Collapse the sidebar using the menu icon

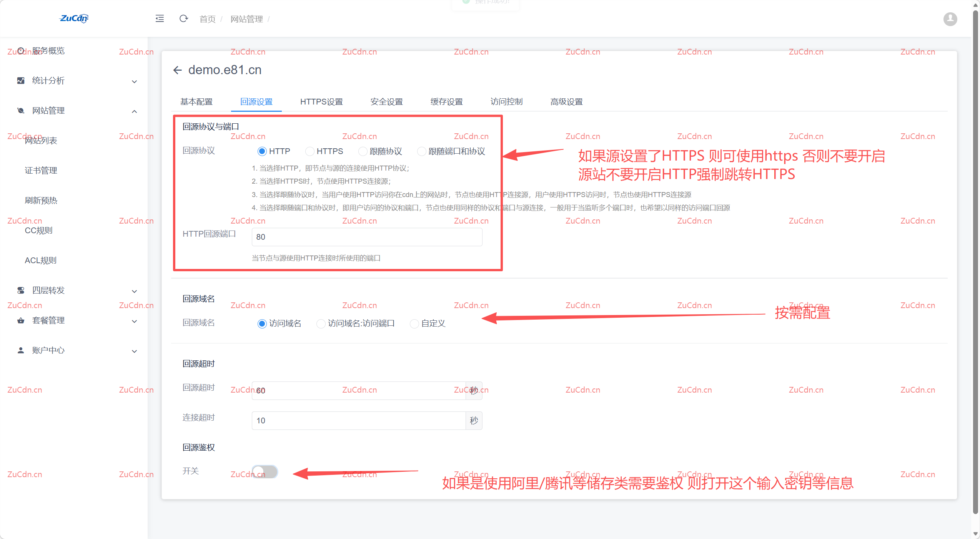pyautogui.click(x=159, y=18)
